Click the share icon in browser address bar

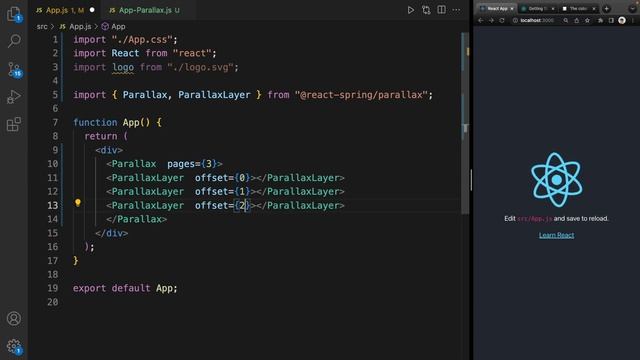pos(576,20)
